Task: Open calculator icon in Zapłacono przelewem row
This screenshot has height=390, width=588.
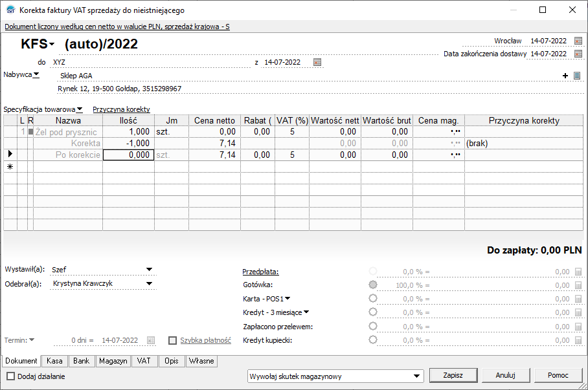Action: point(578,327)
